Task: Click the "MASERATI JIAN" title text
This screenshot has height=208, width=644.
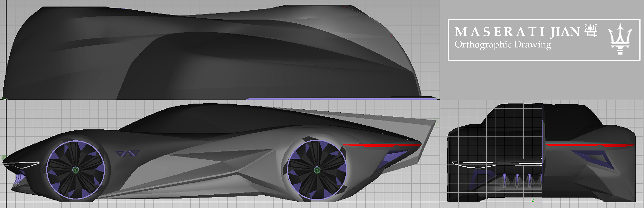Action: [517, 32]
